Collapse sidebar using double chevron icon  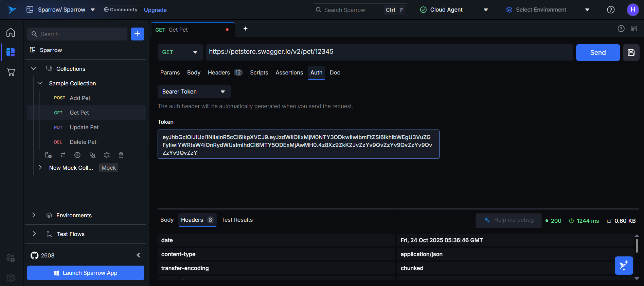(x=139, y=255)
